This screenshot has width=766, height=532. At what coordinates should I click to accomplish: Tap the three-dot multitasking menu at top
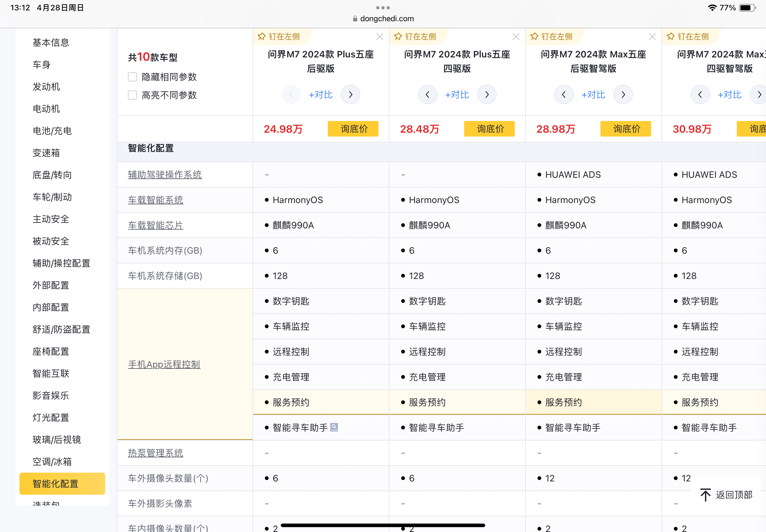tap(383, 7)
